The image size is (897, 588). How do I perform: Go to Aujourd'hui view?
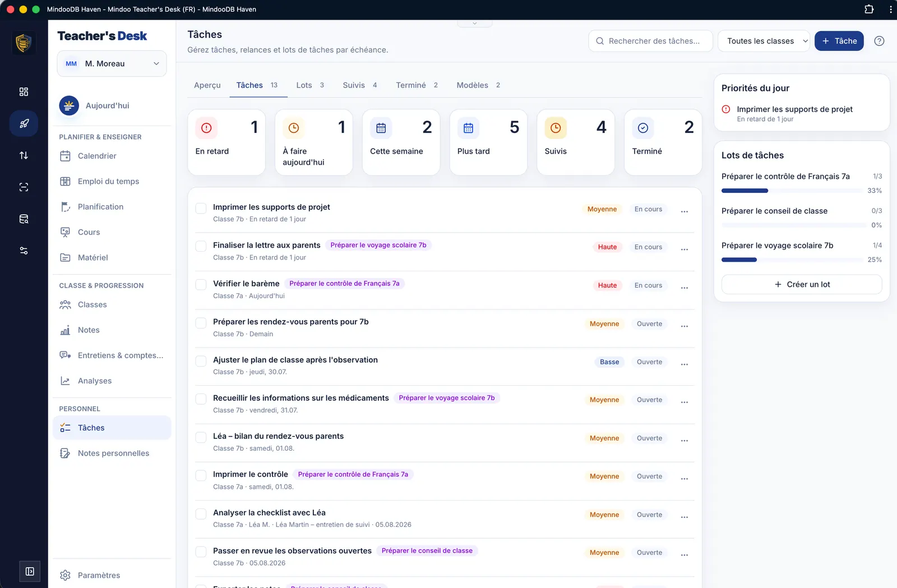coord(112,105)
